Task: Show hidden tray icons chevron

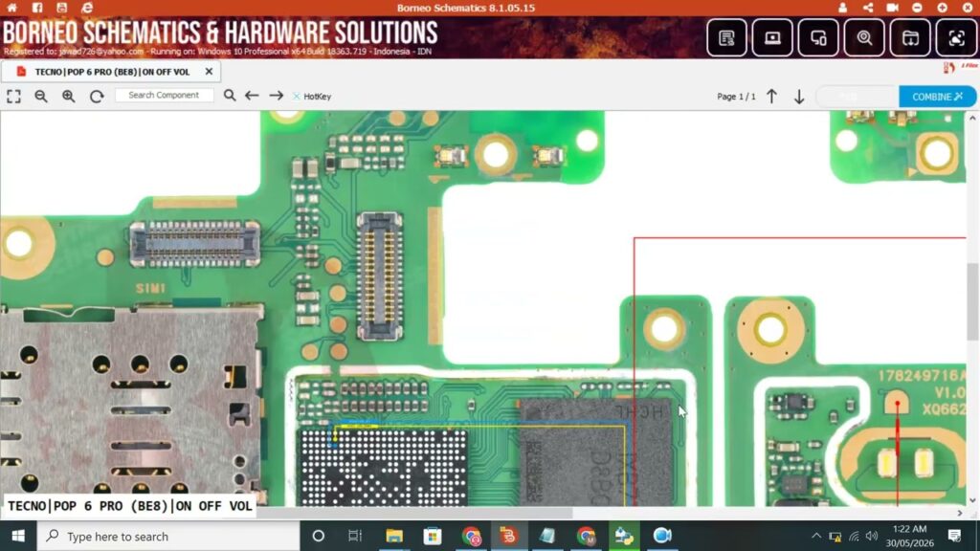Action: (x=815, y=536)
